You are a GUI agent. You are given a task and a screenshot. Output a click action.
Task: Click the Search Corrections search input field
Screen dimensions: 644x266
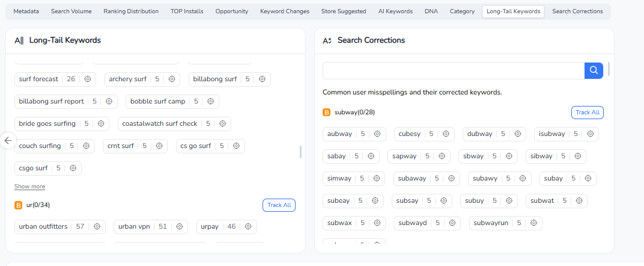(453, 71)
